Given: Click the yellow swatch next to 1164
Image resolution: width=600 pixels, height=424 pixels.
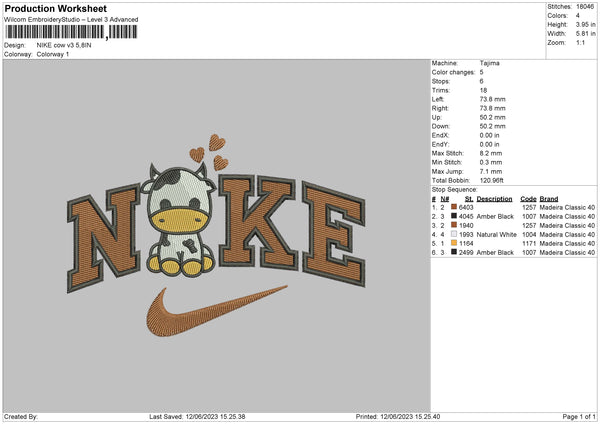Looking at the screenshot, I should (454, 243).
